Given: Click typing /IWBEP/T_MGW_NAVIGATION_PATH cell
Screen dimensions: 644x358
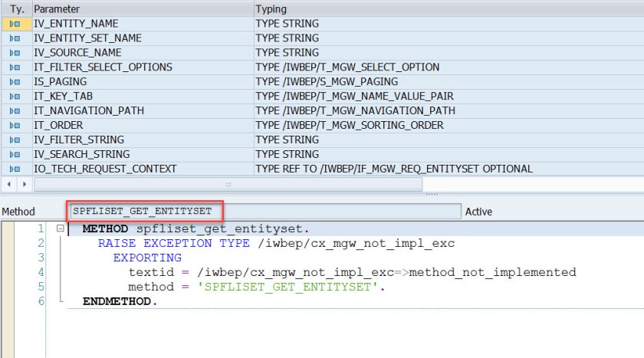Looking at the screenshot, I should click(x=449, y=111).
